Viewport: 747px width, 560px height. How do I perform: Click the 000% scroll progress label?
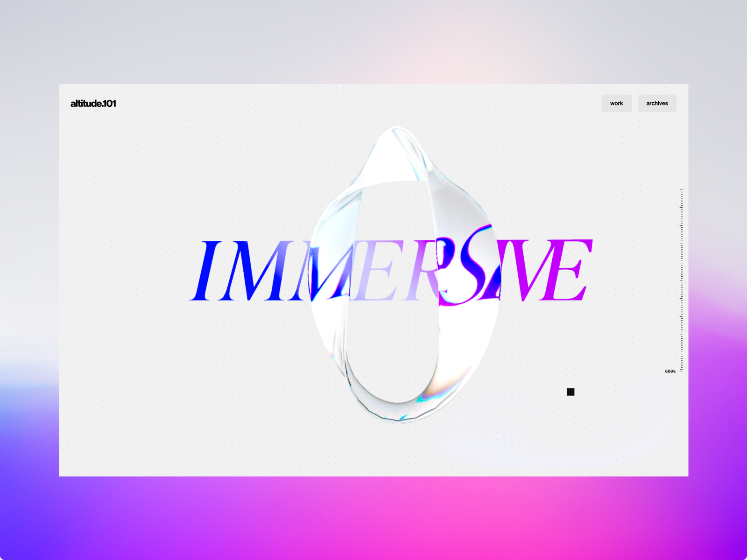point(670,371)
